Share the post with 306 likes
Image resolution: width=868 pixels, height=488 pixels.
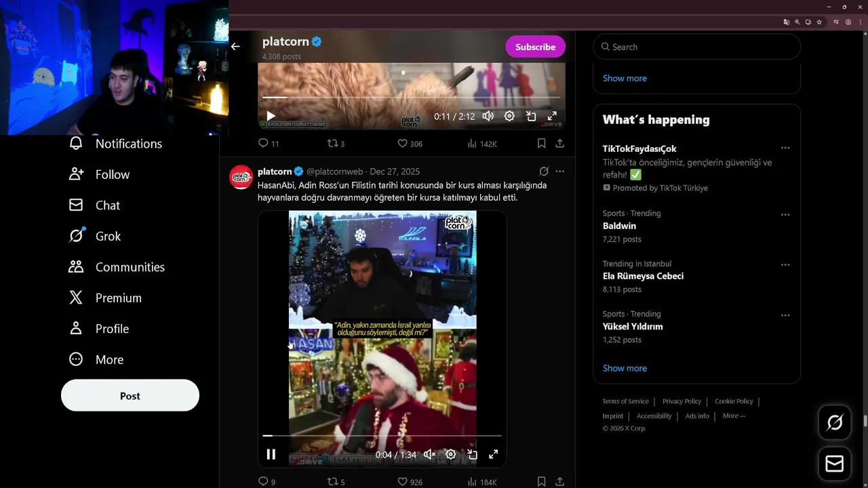click(559, 143)
